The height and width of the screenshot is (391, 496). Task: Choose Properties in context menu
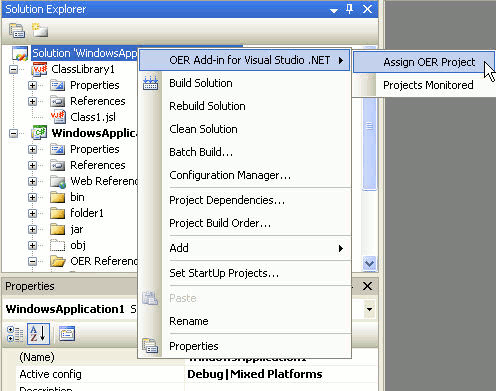click(x=244, y=346)
